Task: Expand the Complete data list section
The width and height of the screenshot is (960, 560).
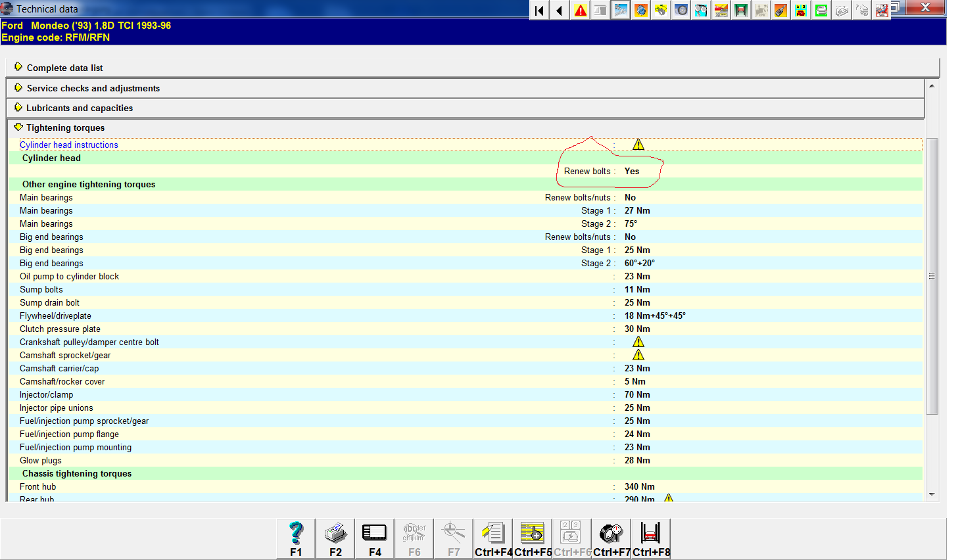Action: coord(64,68)
